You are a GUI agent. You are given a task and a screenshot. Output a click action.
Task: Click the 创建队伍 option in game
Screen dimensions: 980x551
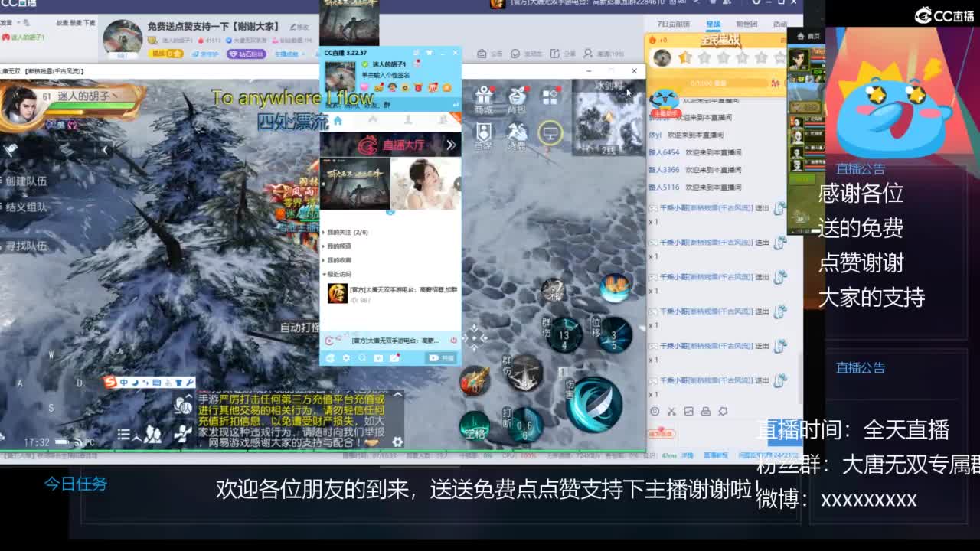[x=27, y=181]
